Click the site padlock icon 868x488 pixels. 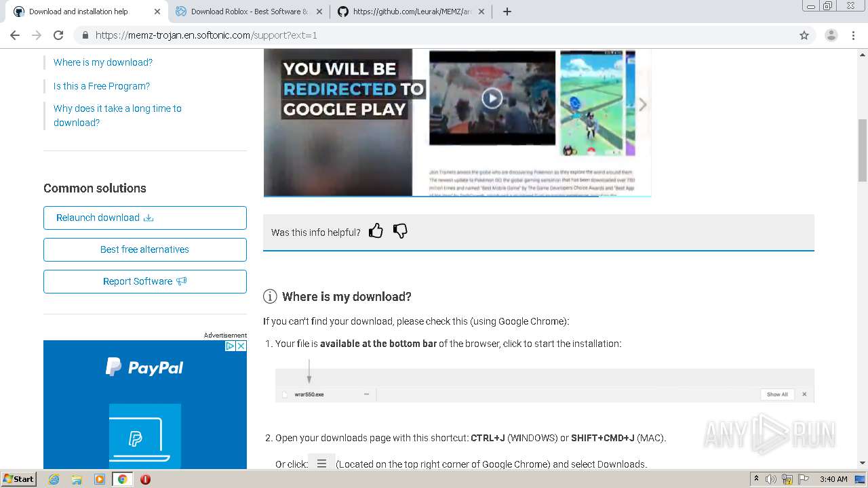click(x=85, y=35)
